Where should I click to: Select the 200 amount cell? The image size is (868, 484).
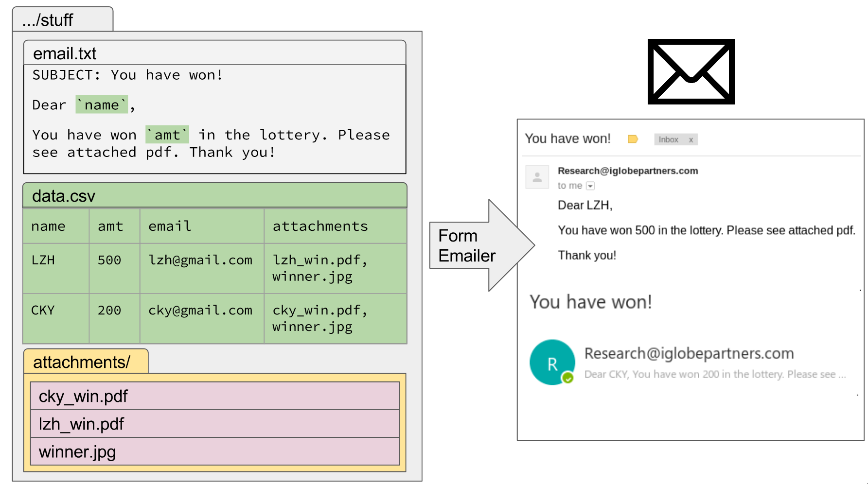click(114, 318)
